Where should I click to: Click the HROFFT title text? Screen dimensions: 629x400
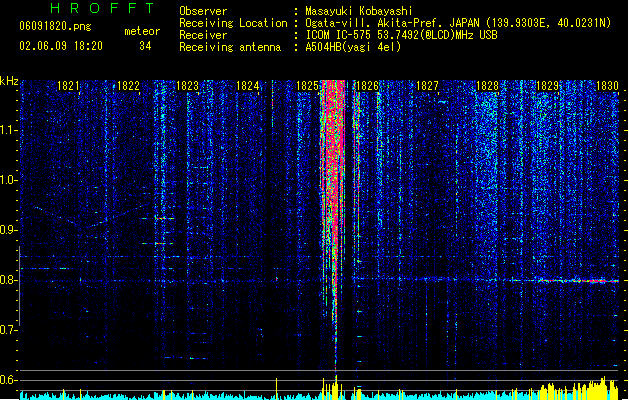point(102,8)
